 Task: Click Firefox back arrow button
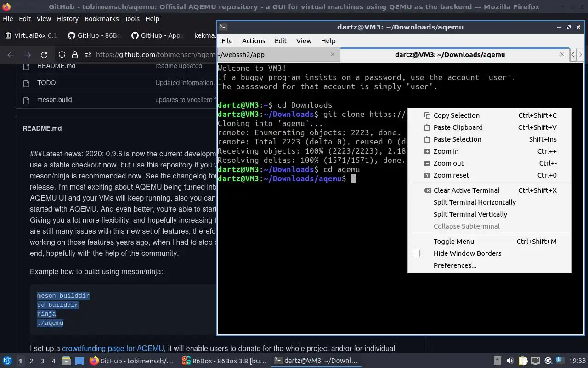(11, 55)
